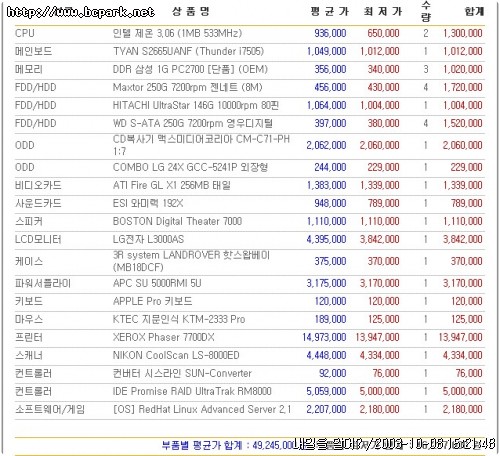The width and height of the screenshot is (500, 456).
Task: Click average price 456,000
Action: [x=330, y=87]
